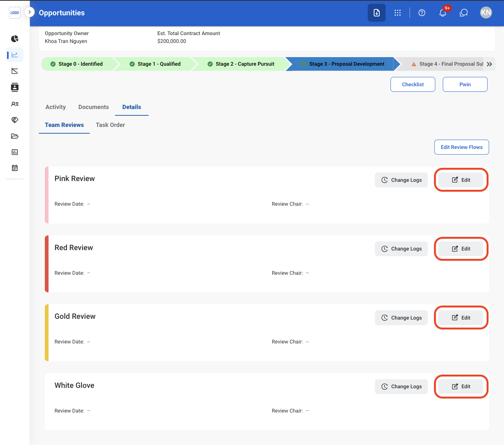Open the open-folder sidebar icon
This screenshot has width=504, height=445.
click(x=15, y=136)
